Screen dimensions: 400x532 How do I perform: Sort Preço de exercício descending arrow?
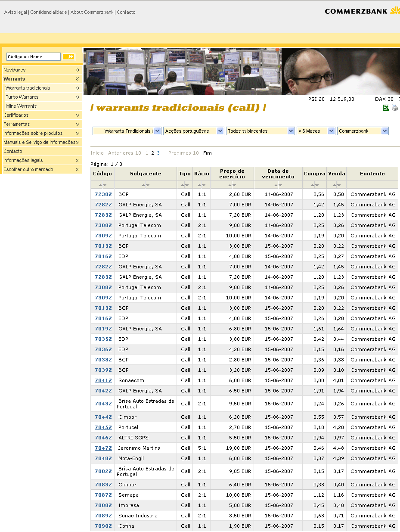click(235, 185)
